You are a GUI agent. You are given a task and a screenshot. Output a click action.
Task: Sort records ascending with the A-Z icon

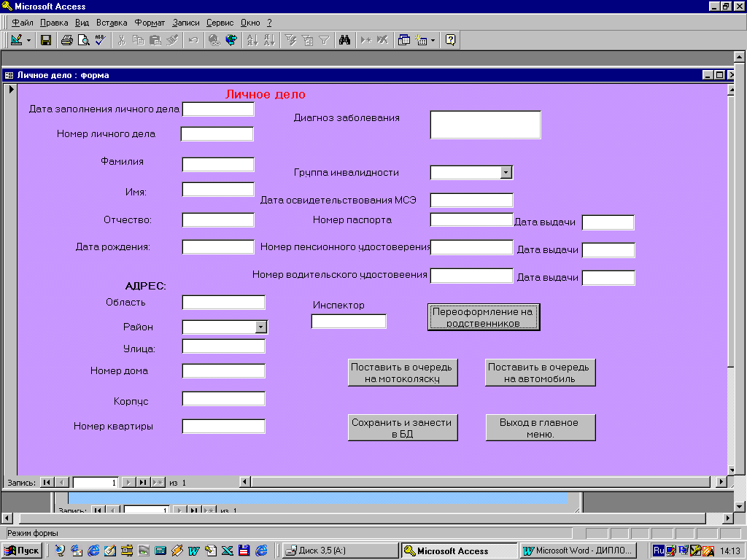252,40
